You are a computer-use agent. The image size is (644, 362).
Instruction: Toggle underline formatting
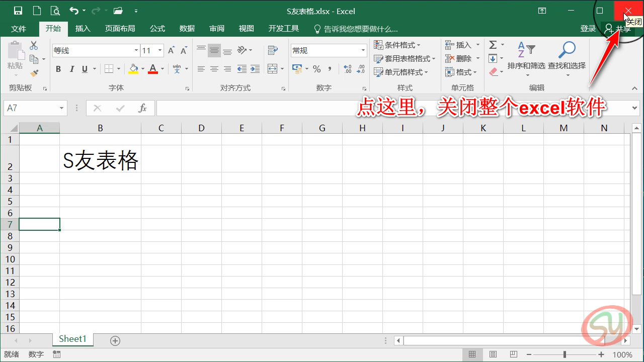85,69
